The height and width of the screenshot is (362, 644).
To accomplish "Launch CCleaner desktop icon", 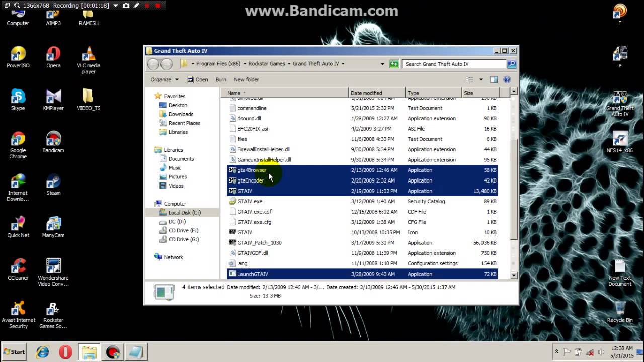I will 18,269.
